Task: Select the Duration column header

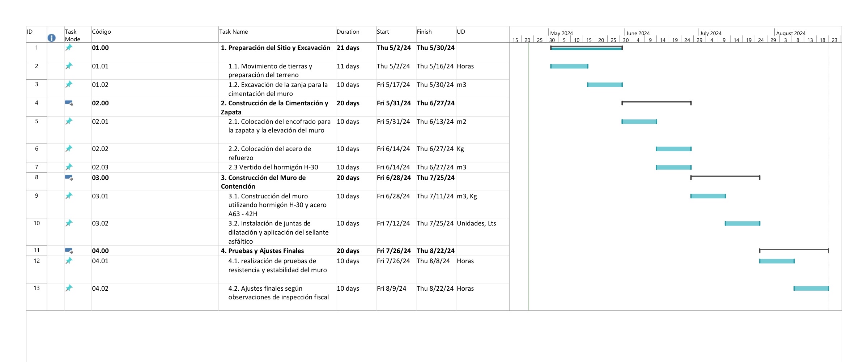Action: pyautogui.click(x=348, y=32)
